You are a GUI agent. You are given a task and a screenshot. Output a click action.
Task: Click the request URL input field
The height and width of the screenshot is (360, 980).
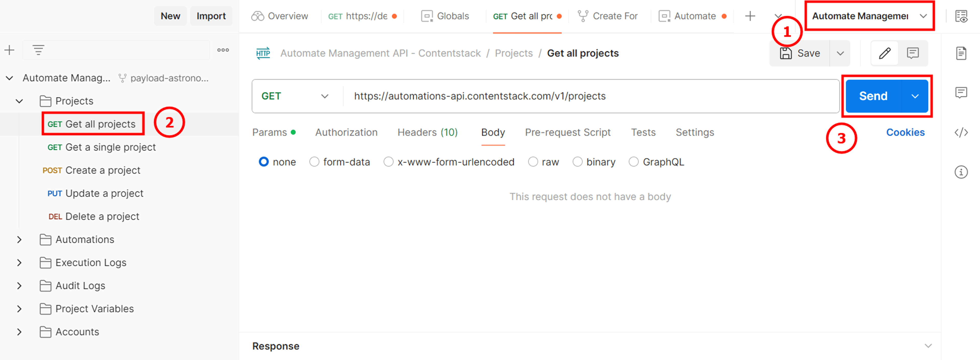point(592,96)
